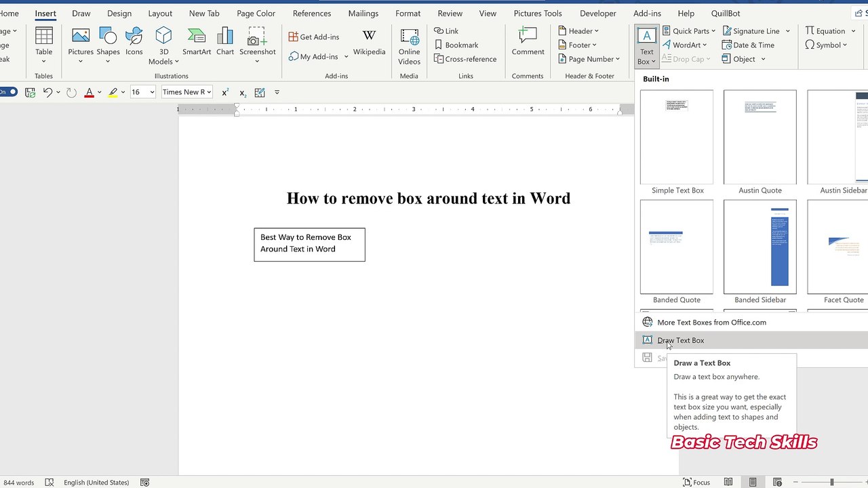Open the Header dropdown

point(578,31)
